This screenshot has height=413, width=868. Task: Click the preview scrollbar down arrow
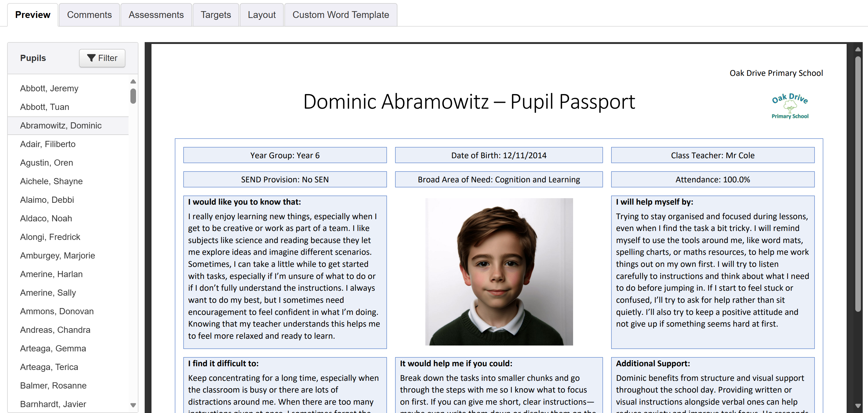[858, 406]
